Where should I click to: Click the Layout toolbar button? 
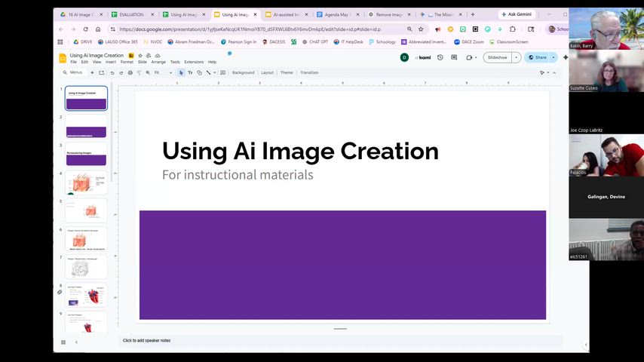(267, 72)
